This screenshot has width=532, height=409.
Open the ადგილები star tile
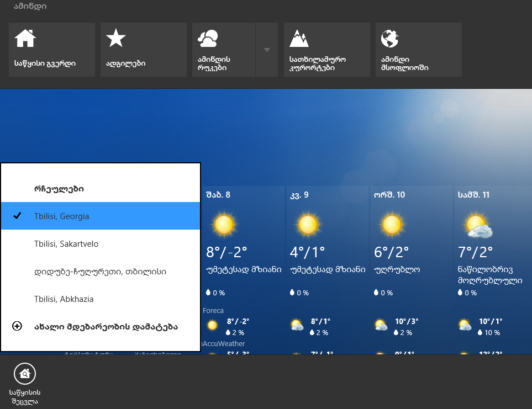[144, 50]
